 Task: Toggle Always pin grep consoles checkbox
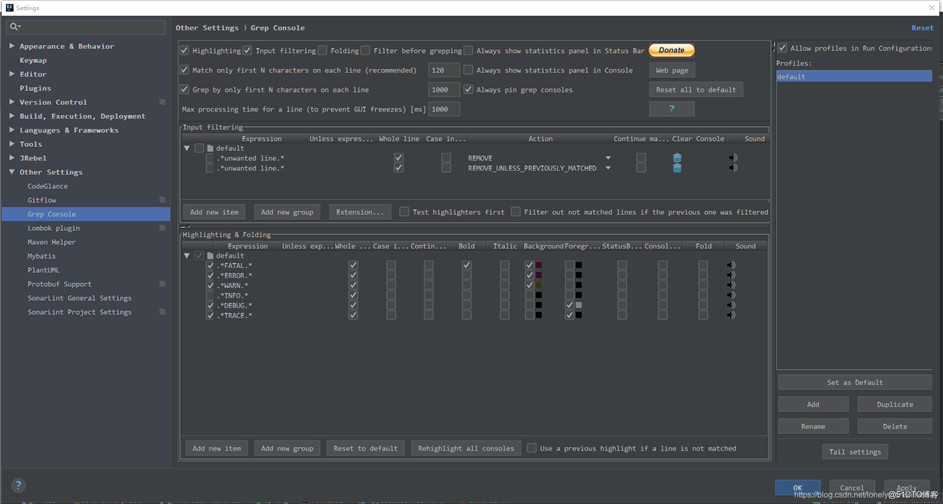pos(468,90)
